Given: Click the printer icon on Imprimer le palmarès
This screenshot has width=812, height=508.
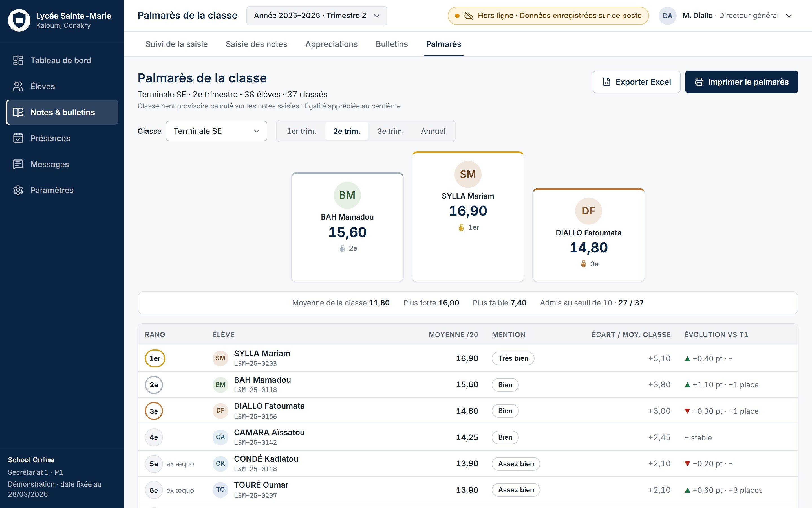Looking at the screenshot, I should coord(699,82).
